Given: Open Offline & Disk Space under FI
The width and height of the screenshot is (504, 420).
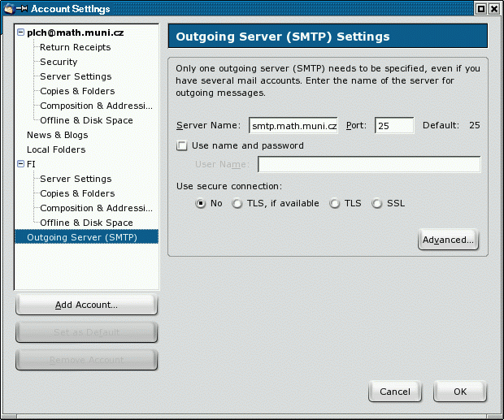Looking at the screenshot, I should 86,223.
